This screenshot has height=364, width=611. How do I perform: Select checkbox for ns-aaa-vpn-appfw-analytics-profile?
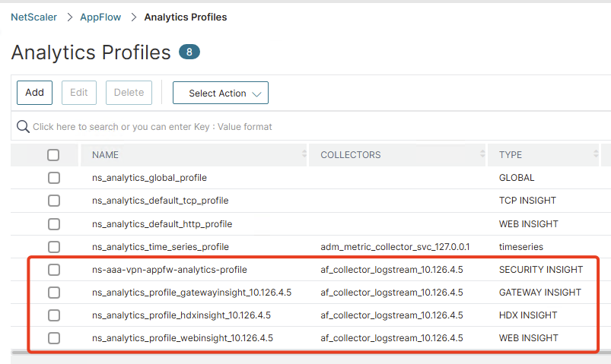click(54, 270)
